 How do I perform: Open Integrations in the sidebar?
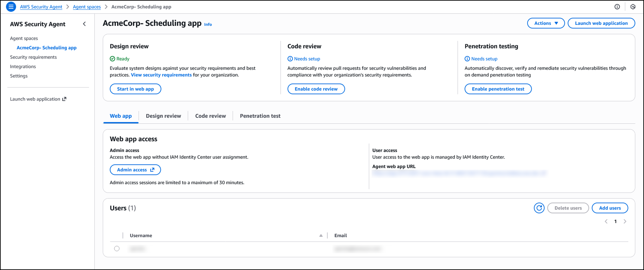[x=23, y=66]
